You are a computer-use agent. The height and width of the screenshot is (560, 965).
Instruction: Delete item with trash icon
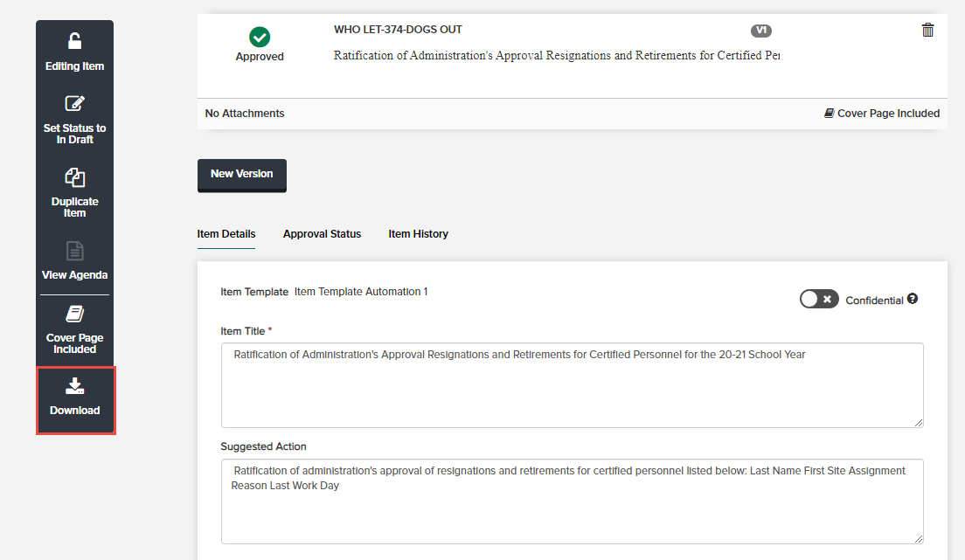pos(928,31)
